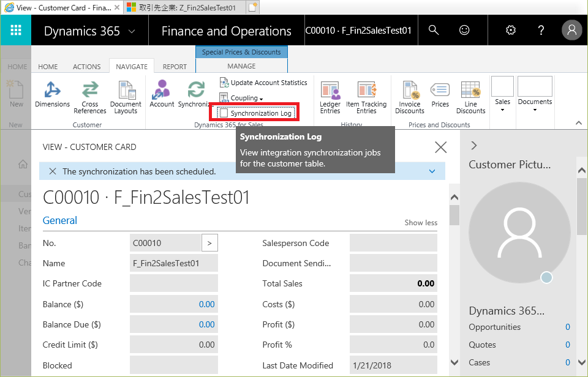The image size is (588, 377).
Task: Click the Customer Picture placeholder
Action: (x=520, y=233)
